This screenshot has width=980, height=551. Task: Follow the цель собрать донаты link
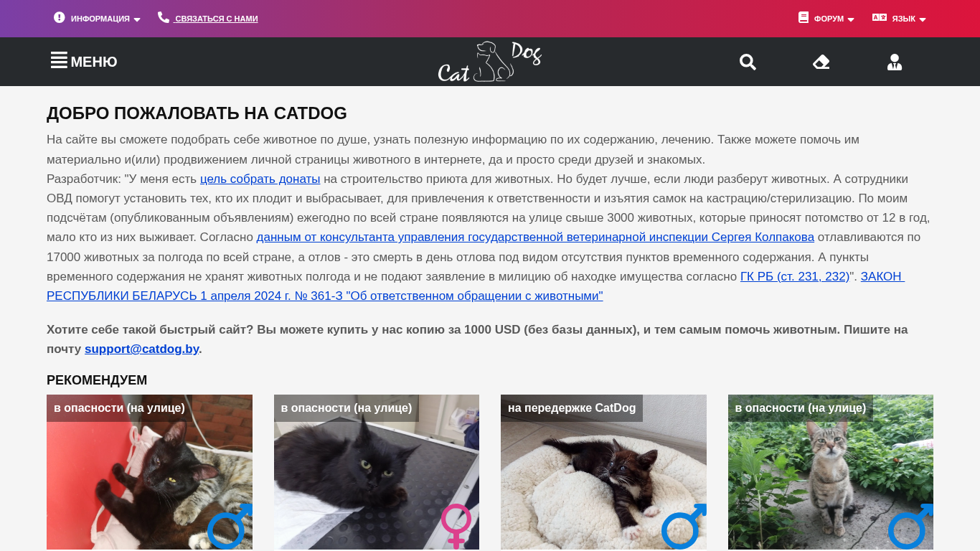[x=260, y=179]
